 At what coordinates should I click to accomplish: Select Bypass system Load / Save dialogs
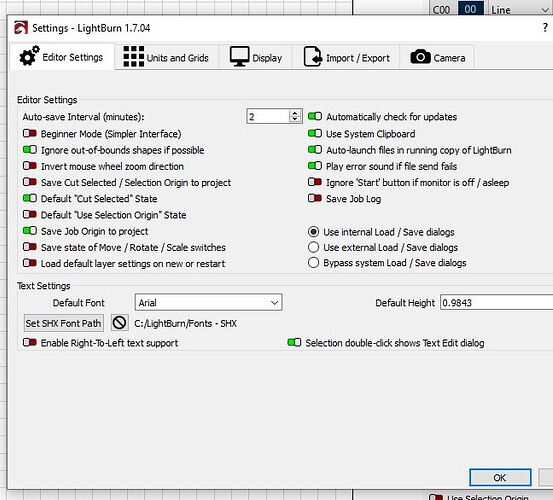(x=314, y=263)
